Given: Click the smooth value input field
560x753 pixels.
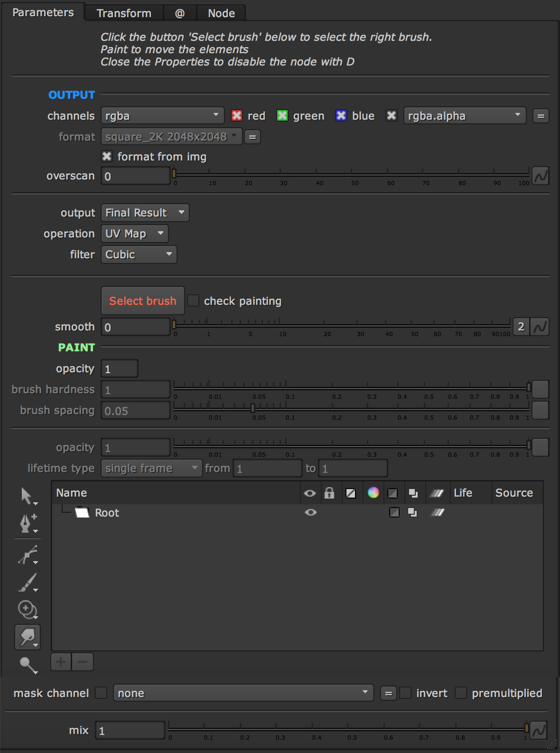Looking at the screenshot, I should point(136,327).
